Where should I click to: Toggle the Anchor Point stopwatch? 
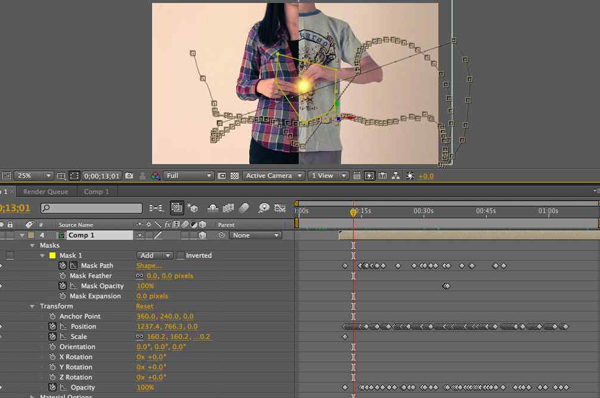pos(52,316)
